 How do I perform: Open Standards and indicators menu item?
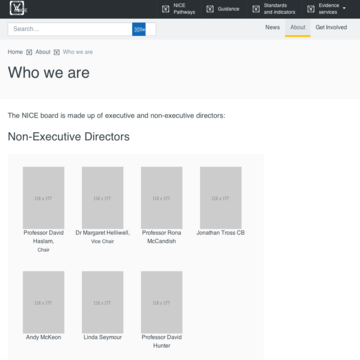point(274,9)
